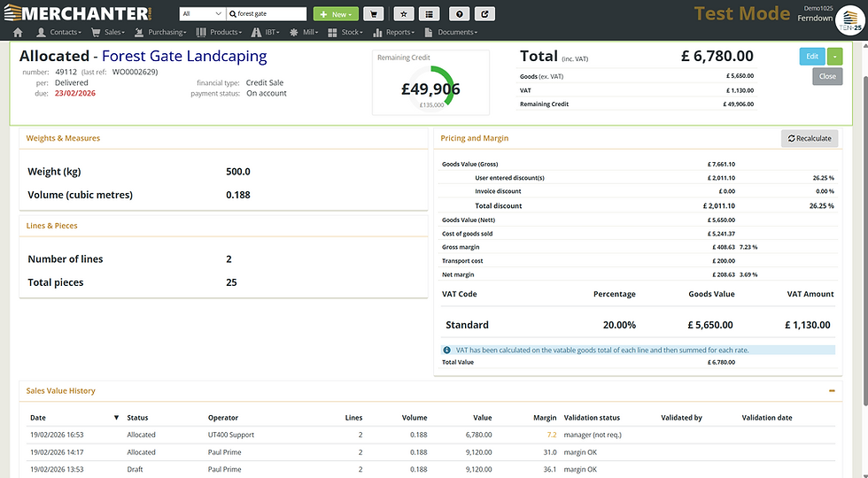Click the UT400 Support operator cell
Screen dimensions: 868x478
(x=231, y=435)
